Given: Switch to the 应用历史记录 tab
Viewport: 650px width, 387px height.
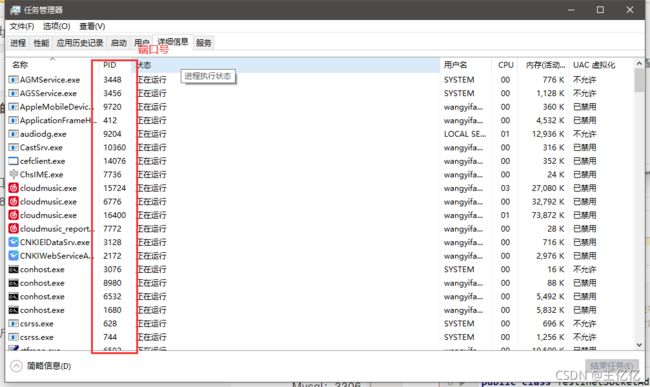Looking at the screenshot, I should point(80,43).
